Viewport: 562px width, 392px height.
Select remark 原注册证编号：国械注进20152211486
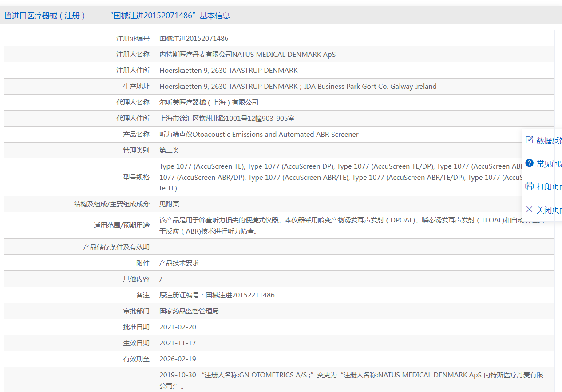217,295
